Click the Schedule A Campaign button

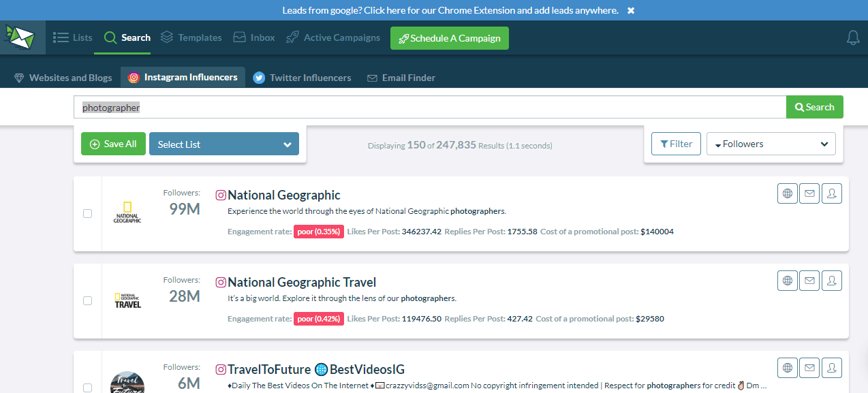pos(449,38)
